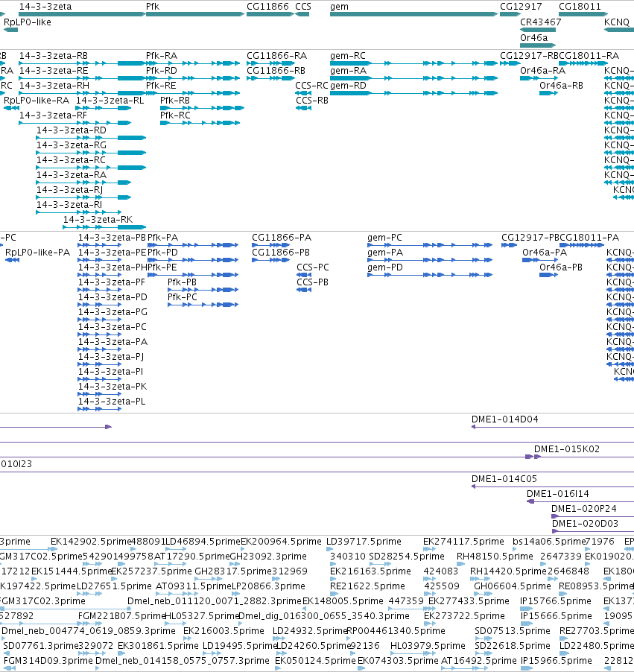Click protein CG11866-PA
Image resolution: width=634 pixels, height=672 pixels.
tap(282, 238)
